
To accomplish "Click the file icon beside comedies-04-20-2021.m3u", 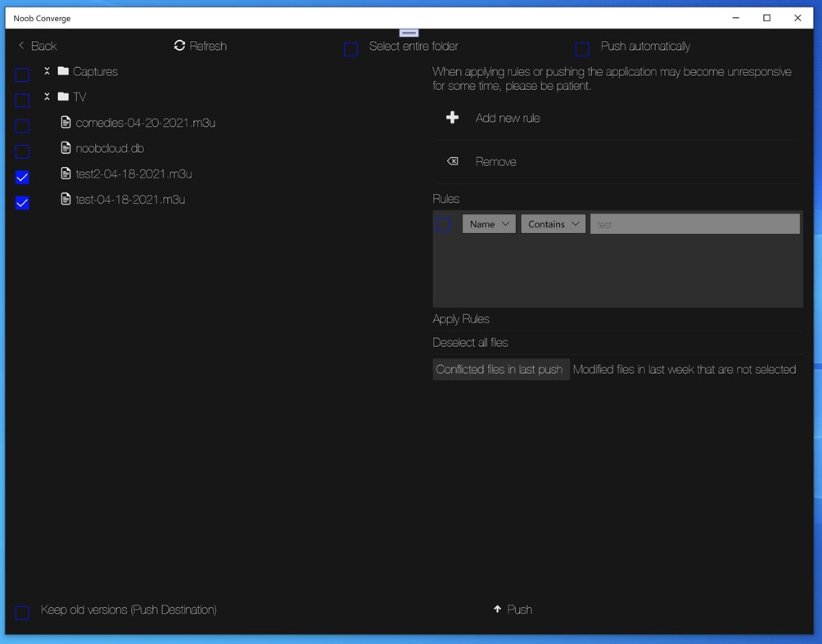I will point(65,122).
